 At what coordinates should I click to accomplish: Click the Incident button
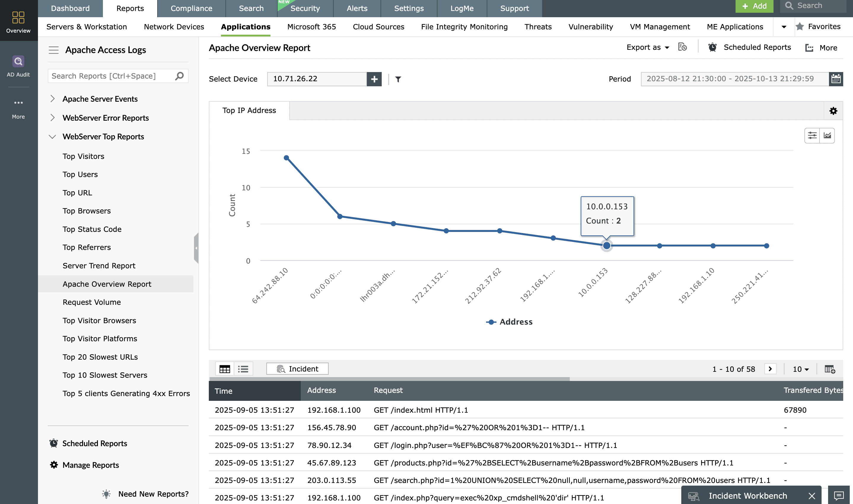click(297, 369)
